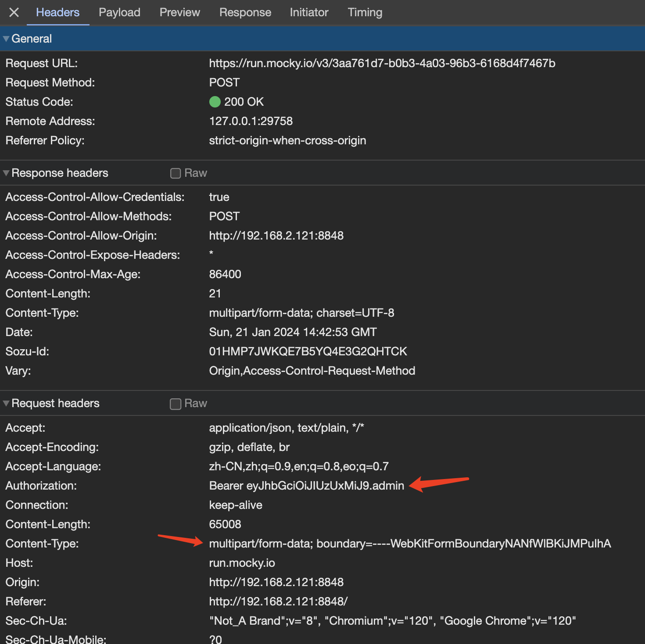Collapse the General section
The image size is (645, 644).
tap(7, 39)
